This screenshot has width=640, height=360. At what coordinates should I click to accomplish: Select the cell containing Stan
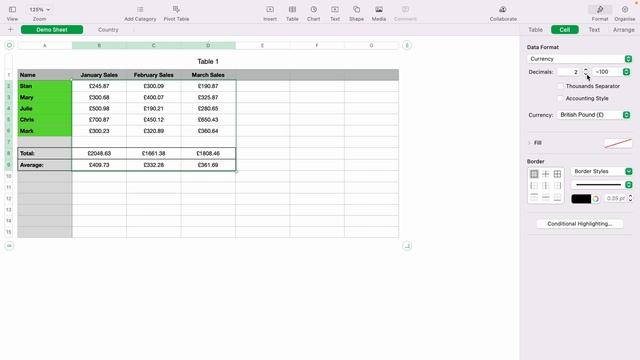[44, 86]
